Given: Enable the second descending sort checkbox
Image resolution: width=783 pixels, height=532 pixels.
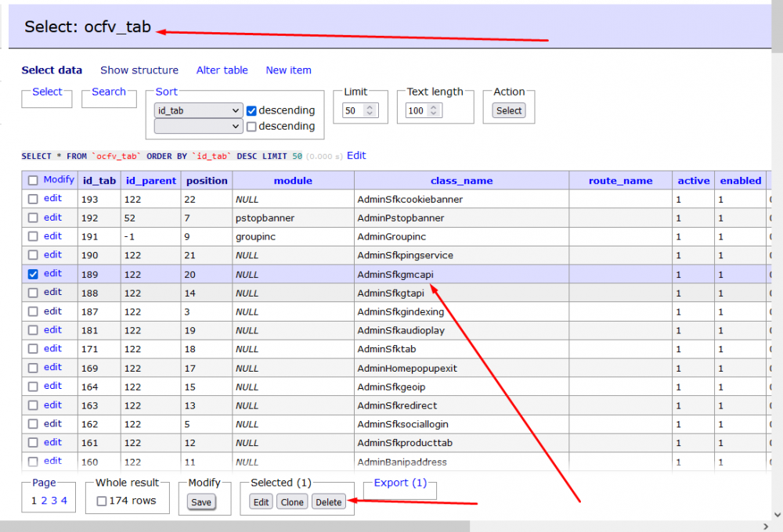Looking at the screenshot, I should pos(251,127).
